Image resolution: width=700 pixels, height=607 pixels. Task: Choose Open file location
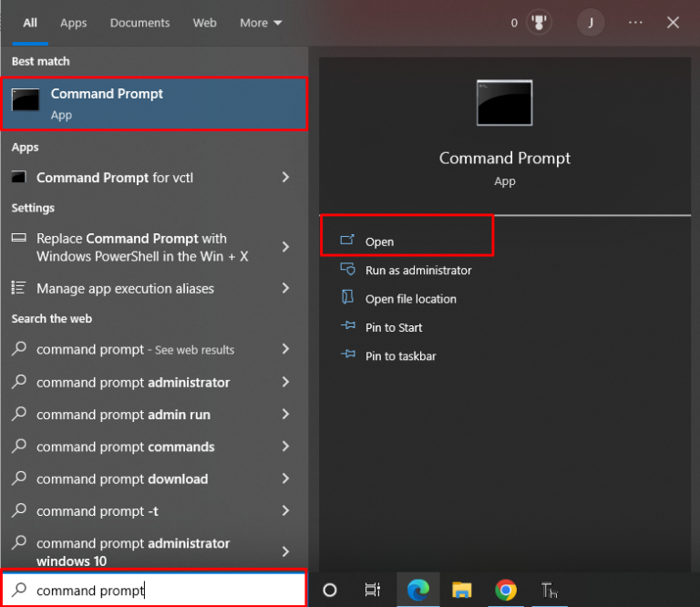[x=410, y=299]
